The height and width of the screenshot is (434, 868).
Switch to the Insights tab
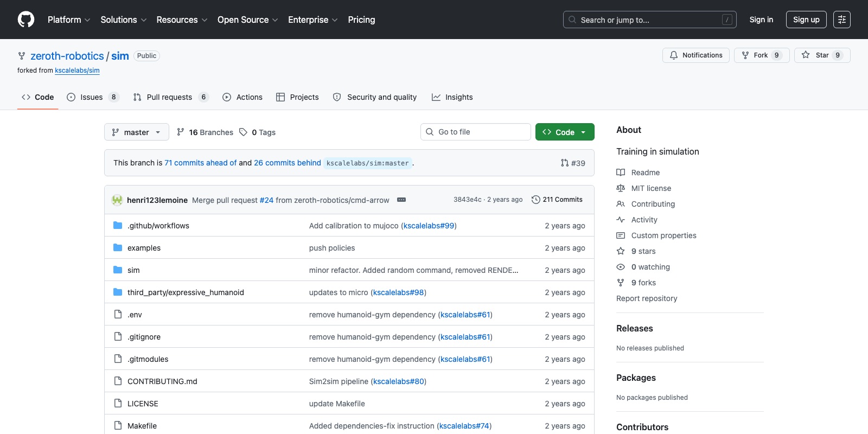tap(452, 97)
